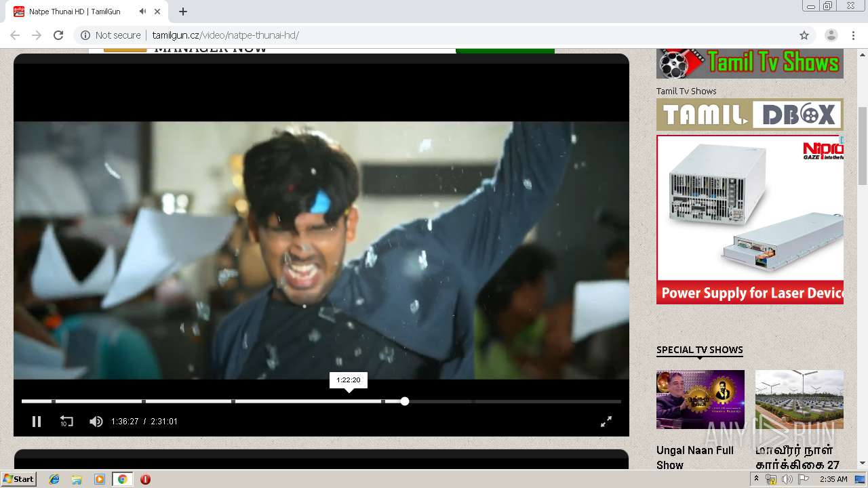Open Action Center flag icon

tap(803, 479)
